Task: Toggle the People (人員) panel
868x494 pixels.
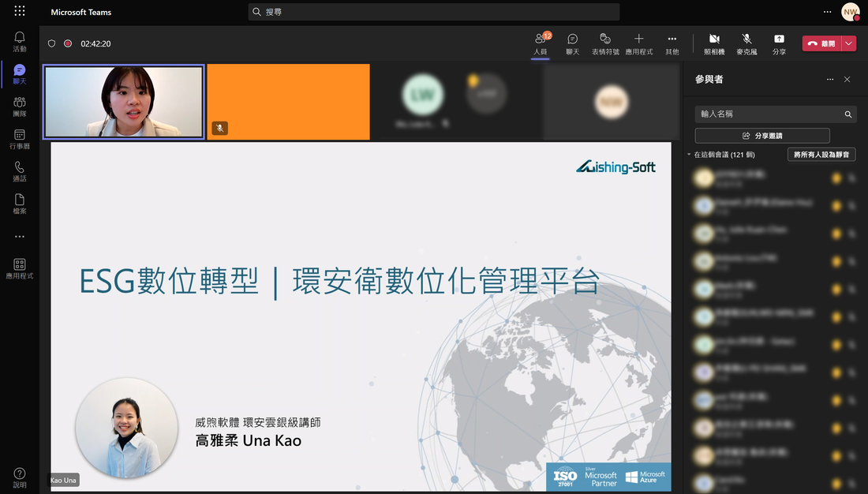Action: [541, 44]
